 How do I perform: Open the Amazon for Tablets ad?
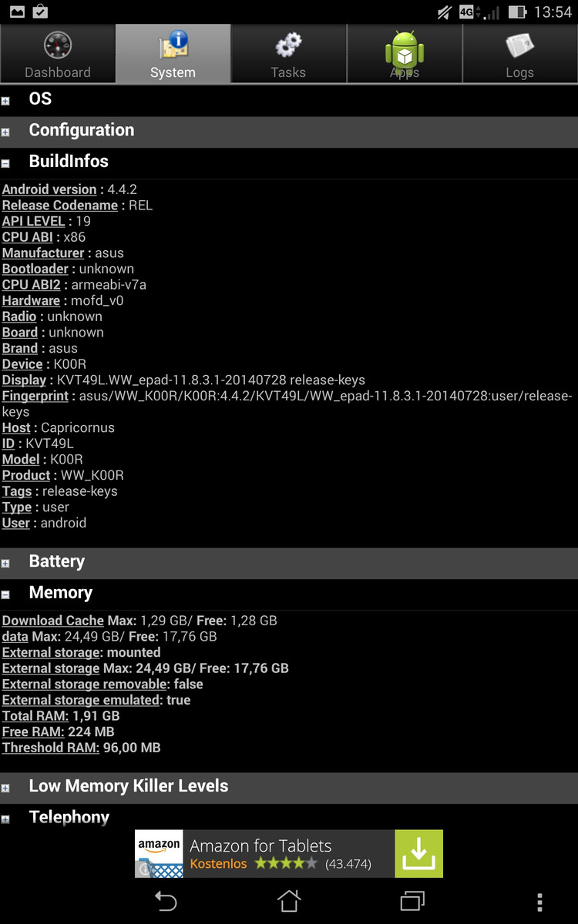[262, 853]
